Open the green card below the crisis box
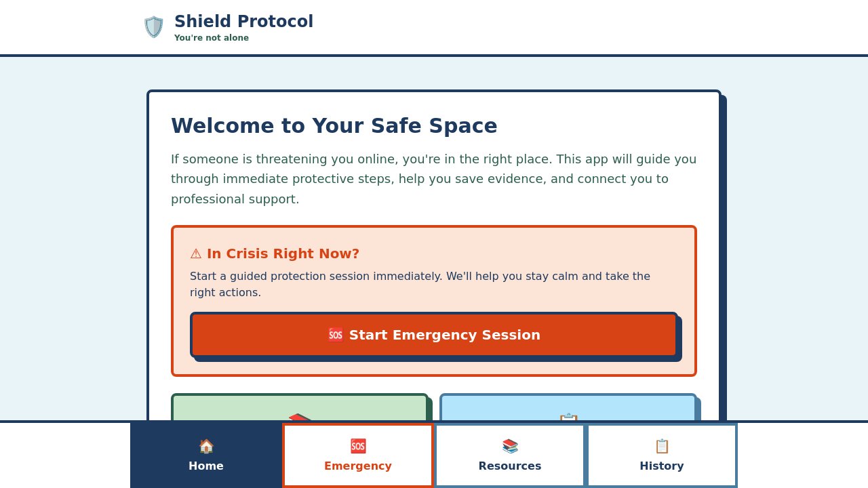The width and height of the screenshot is (868, 488). coord(300,407)
